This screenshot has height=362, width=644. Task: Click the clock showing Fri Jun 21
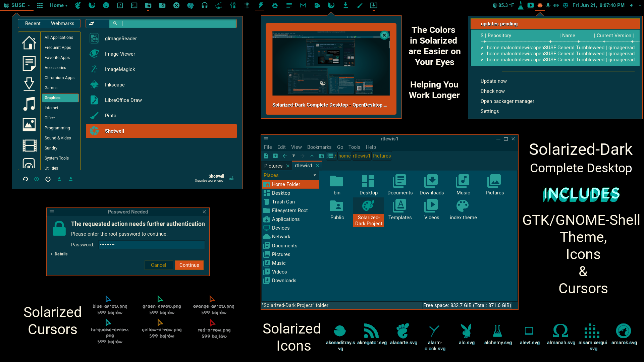[x=598, y=5]
